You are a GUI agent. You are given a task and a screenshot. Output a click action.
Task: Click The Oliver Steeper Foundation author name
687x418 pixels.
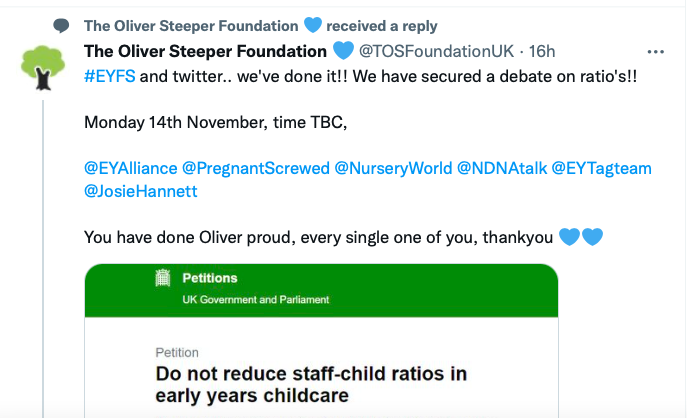point(205,51)
